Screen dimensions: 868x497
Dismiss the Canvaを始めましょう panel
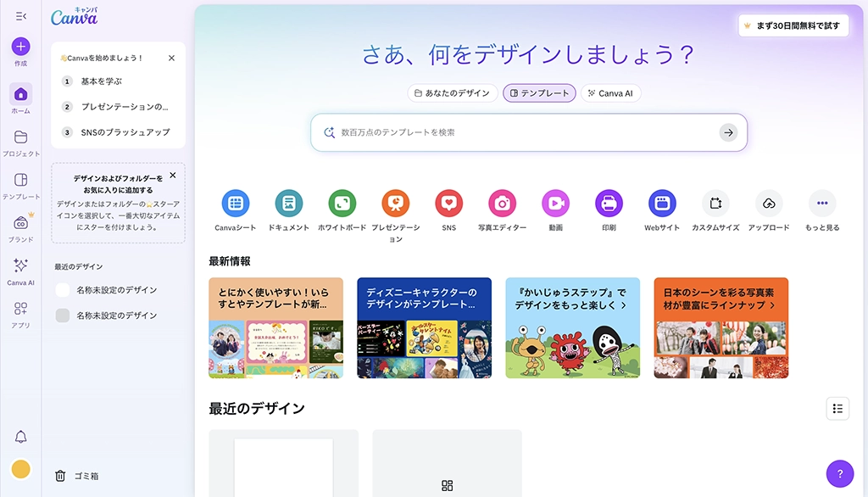click(x=171, y=58)
